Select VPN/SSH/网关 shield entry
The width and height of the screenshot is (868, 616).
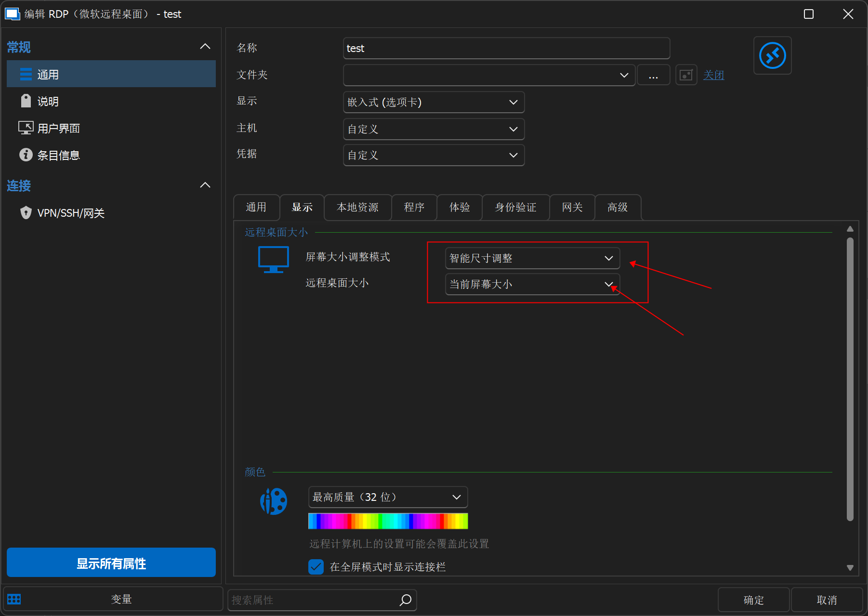point(71,213)
